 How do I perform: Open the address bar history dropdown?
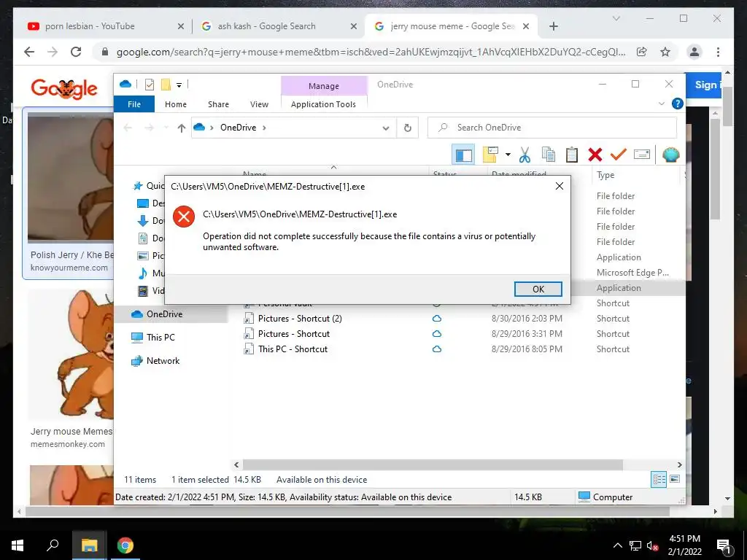coord(386,128)
